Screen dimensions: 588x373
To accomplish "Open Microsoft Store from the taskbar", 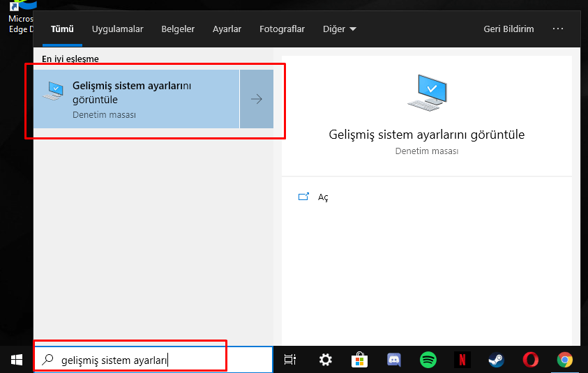I will point(359,360).
